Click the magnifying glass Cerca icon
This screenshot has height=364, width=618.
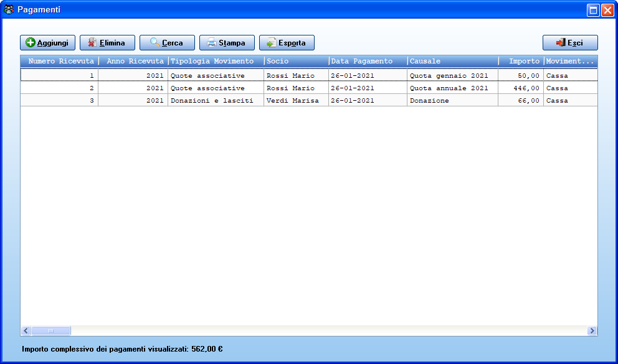(x=154, y=42)
